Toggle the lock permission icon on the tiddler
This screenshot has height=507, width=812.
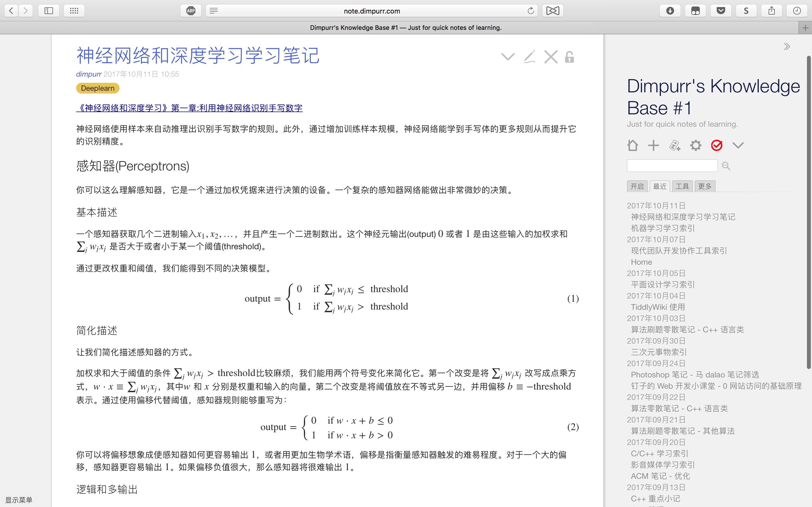tap(570, 57)
